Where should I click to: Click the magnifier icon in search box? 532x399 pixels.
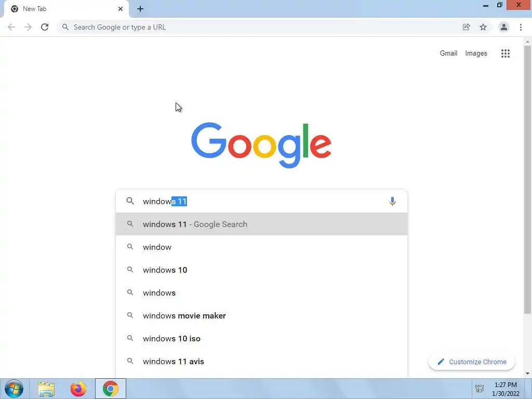pos(130,201)
